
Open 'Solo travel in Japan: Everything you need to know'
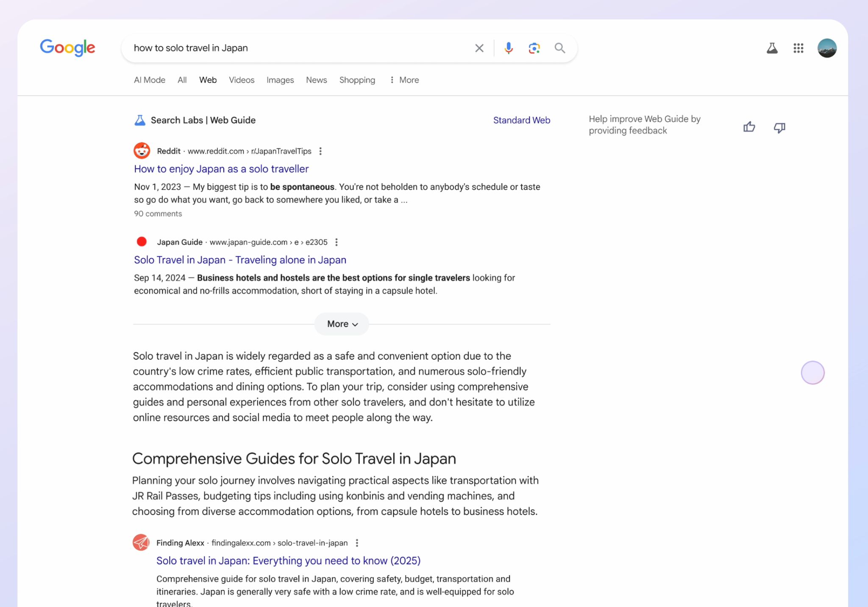point(288,560)
